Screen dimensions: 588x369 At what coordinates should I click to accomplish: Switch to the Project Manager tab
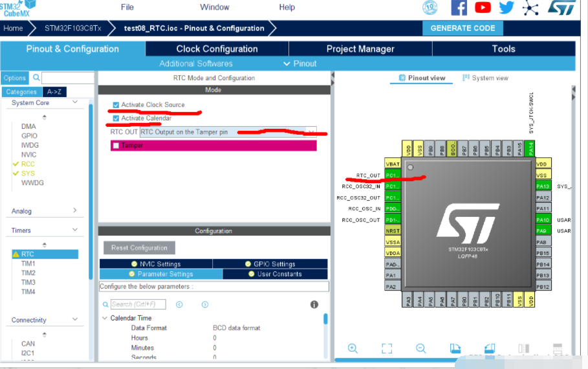point(360,49)
